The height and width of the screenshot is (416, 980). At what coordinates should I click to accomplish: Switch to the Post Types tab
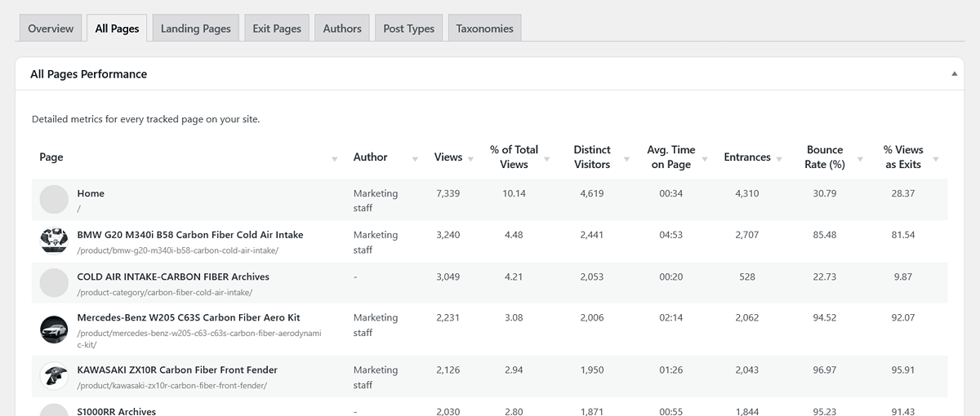pos(409,28)
